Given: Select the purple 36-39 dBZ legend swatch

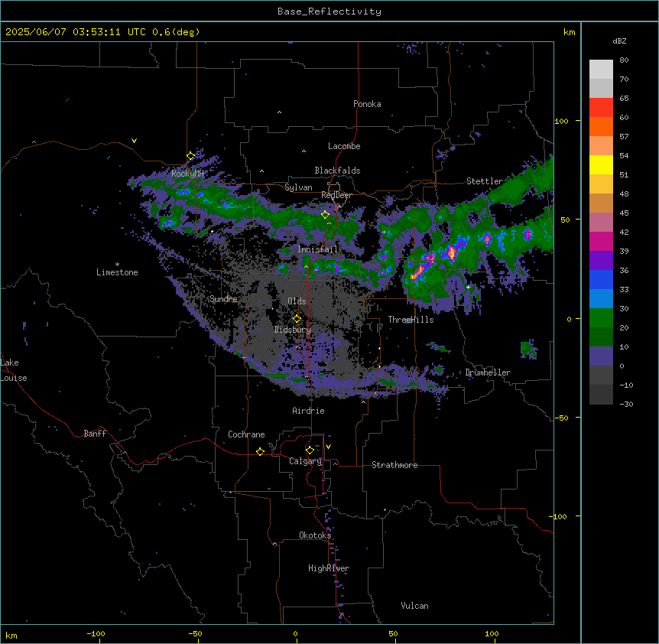Looking at the screenshot, I should pyautogui.click(x=601, y=261).
